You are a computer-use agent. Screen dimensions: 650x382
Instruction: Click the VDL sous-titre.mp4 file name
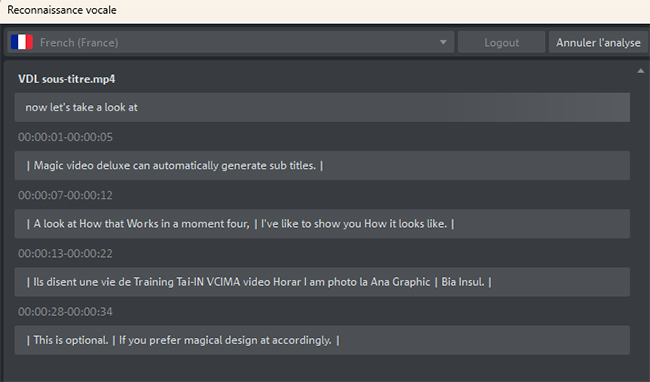click(66, 79)
